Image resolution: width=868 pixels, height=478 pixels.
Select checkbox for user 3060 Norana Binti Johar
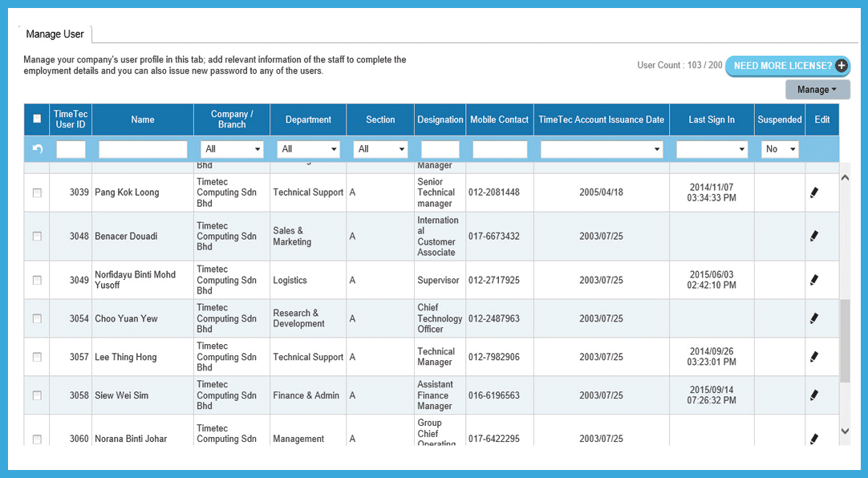click(x=37, y=439)
